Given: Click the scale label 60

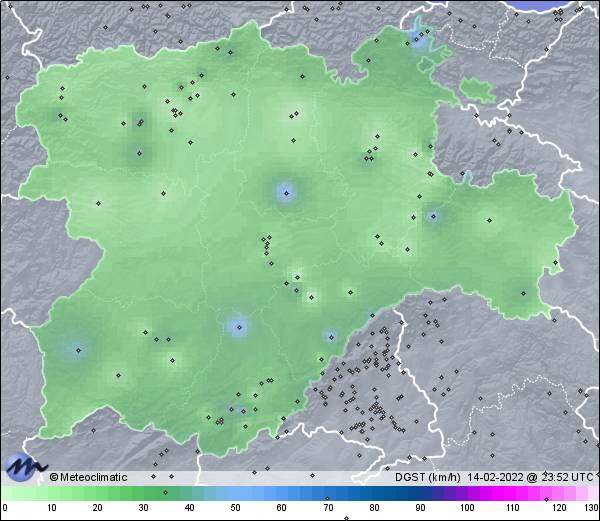Looking at the screenshot, I should (x=282, y=508).
